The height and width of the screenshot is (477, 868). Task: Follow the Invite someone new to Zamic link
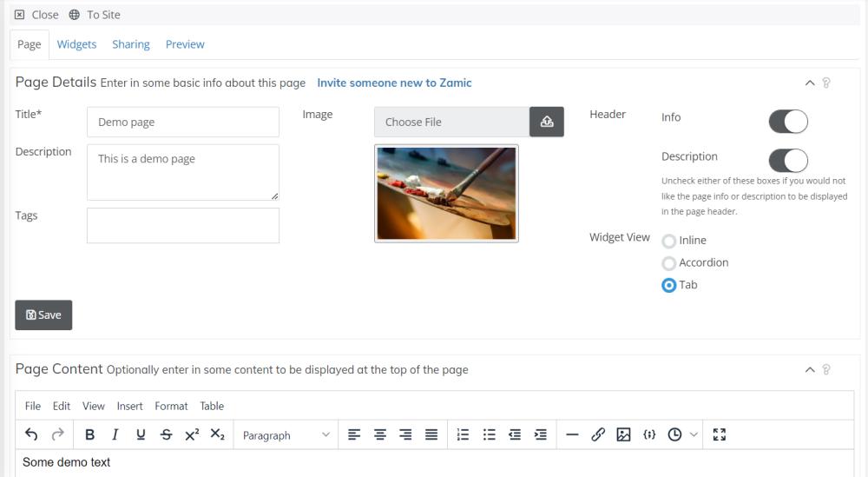tap(394, 83)
